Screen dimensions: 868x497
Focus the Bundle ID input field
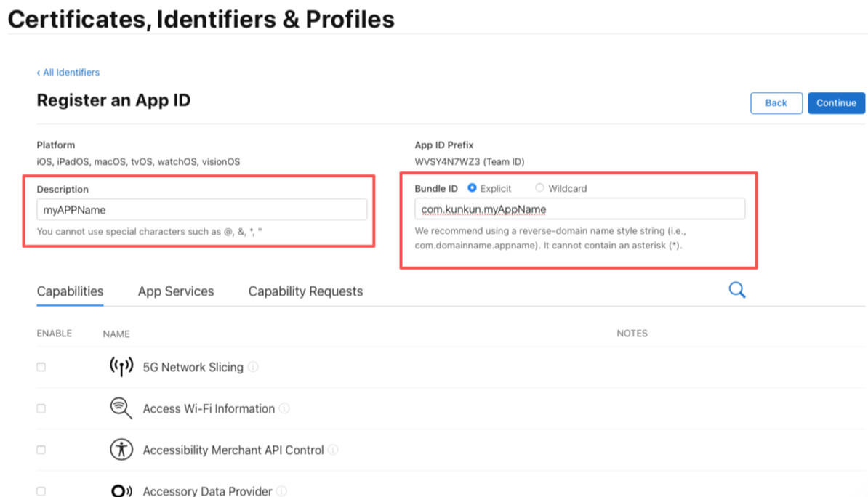pyautogui.click(x=579, y=209)
